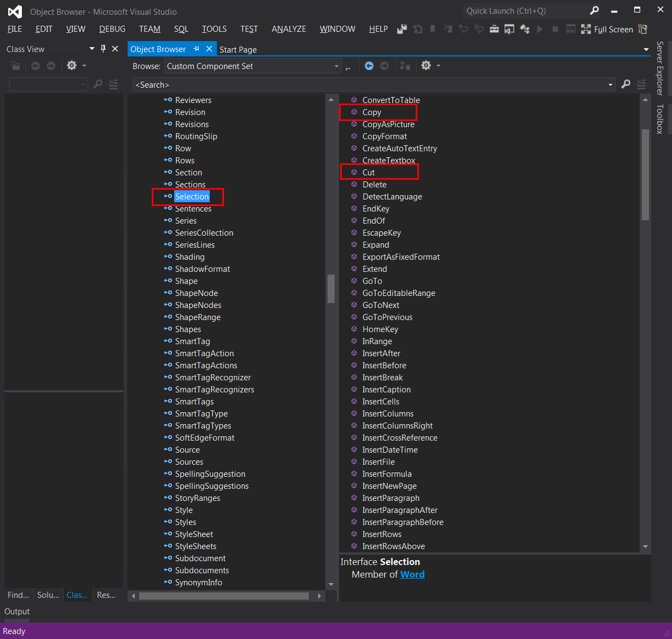Open the ANALYZE menu
The width and height of the screenshot is (672, 639).
coord(289,29)
